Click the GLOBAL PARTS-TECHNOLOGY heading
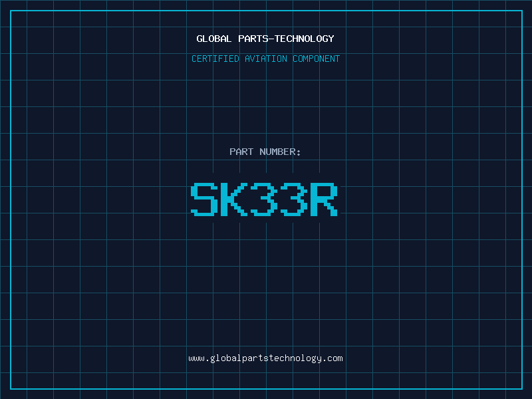 tap(265, 39)
